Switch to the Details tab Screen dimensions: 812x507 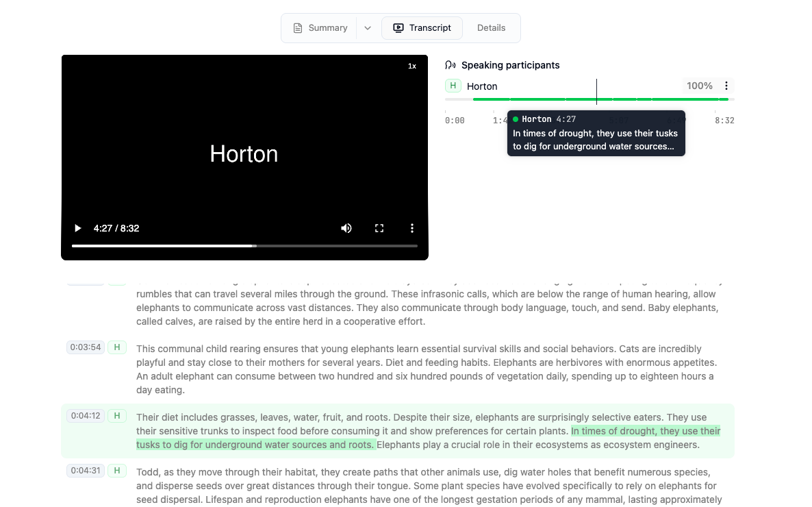pyautogui.click(x=491, y=28)
